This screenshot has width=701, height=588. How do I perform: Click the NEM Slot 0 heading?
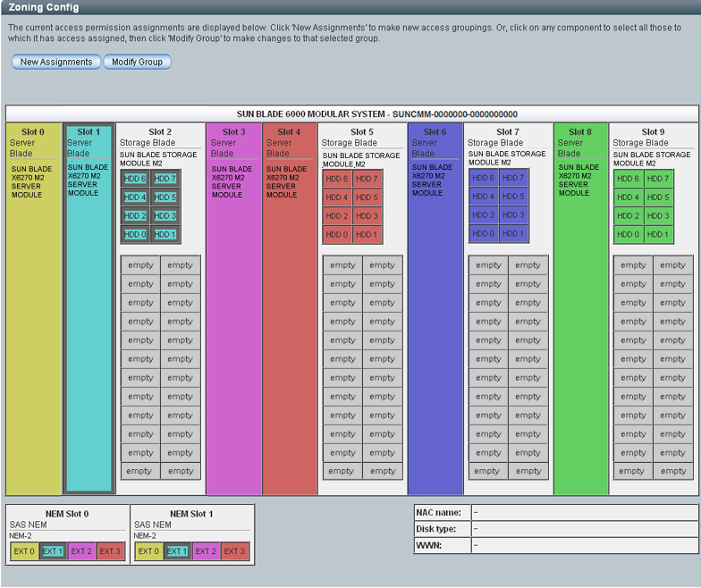pyautogui.click(x=67, y=514)
